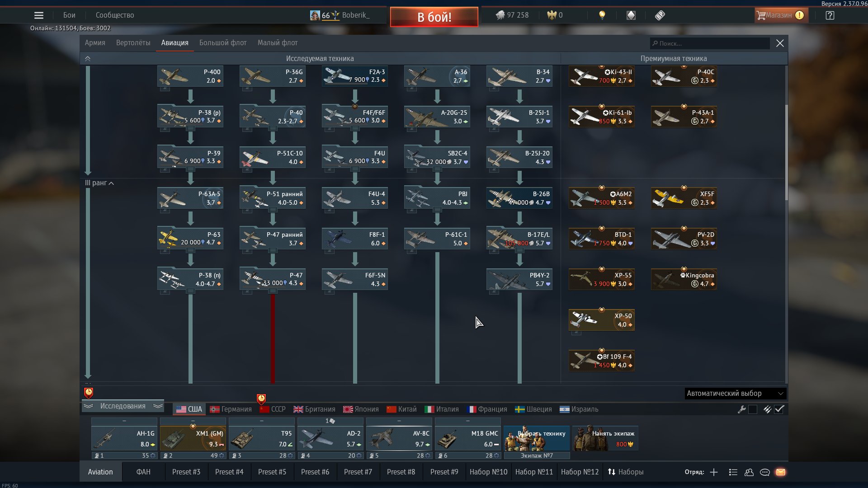Image resolution: width=868 pixels, height=488 pixels.
Task: Open the glowing mail envelope icon
Action: (x=781, y=472)
